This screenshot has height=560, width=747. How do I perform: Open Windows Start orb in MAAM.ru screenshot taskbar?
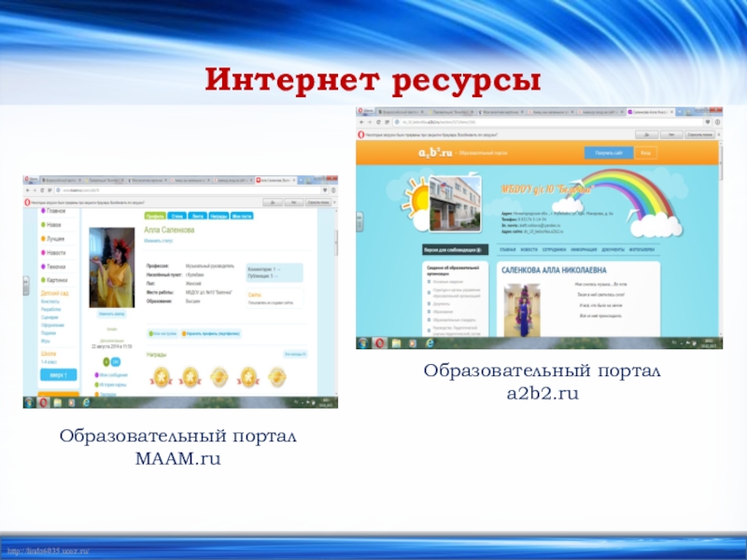click(29, 402)
